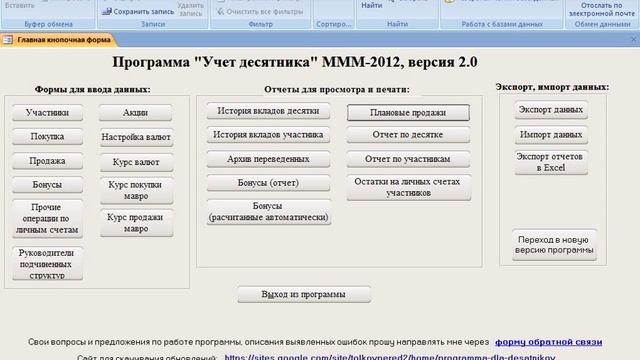Click the Формы для ввода данных heading
This screenshot has height=360, width=640.
click(x=93, y=89)
